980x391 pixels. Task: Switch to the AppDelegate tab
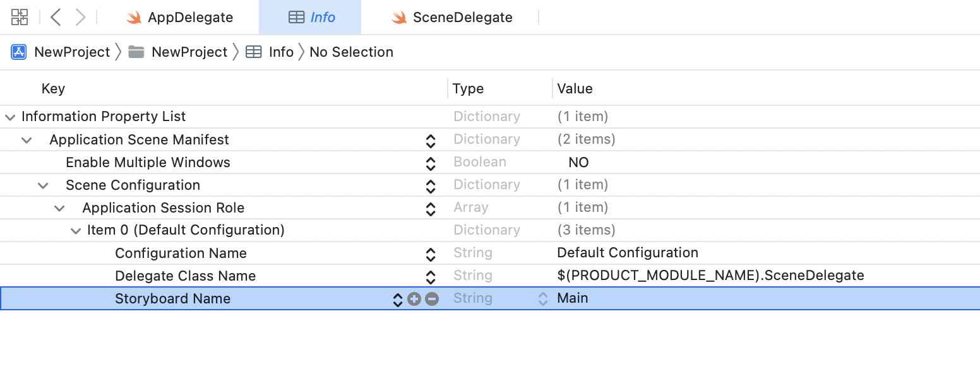(x=180, y=18)
